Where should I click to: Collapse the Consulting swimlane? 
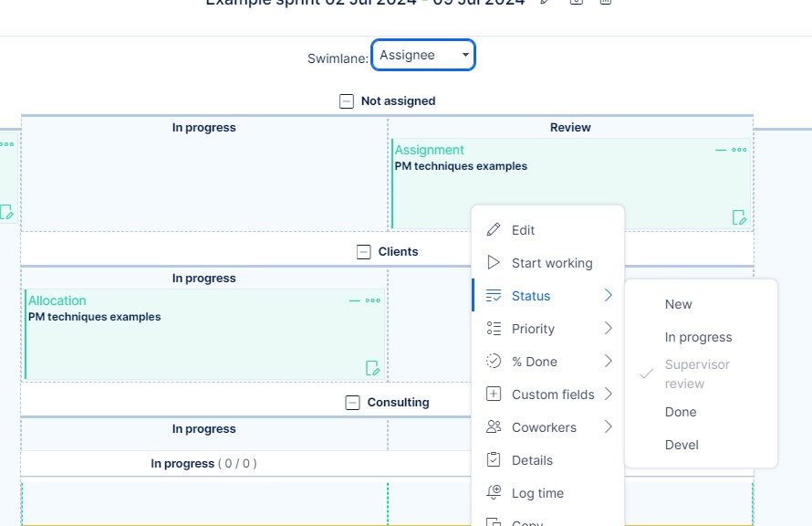pyautogui.click(x=353, y=403)
